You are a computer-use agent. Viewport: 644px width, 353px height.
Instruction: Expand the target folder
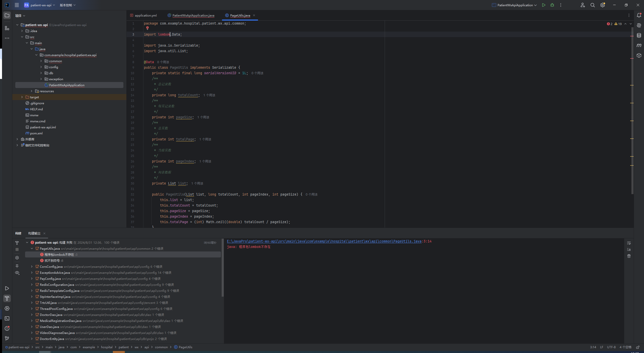tap(22, 97)
